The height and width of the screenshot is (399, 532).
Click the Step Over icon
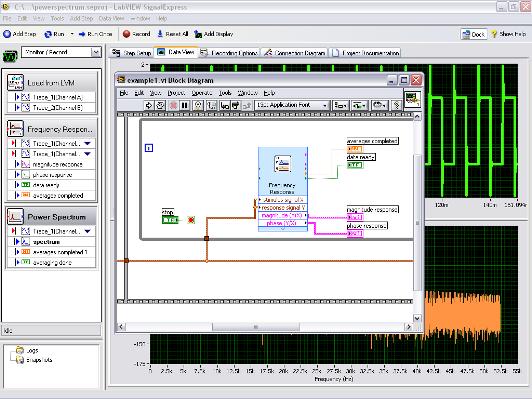coord(235,105)
